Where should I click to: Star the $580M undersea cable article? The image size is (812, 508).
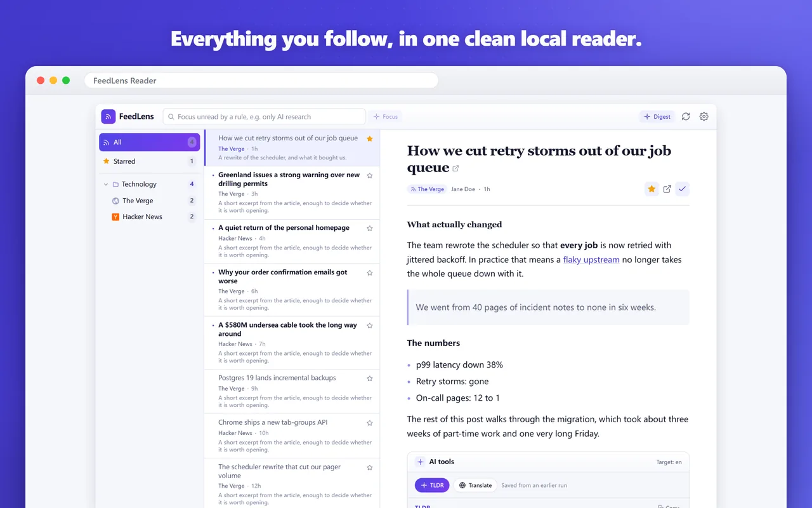[370, 325]
